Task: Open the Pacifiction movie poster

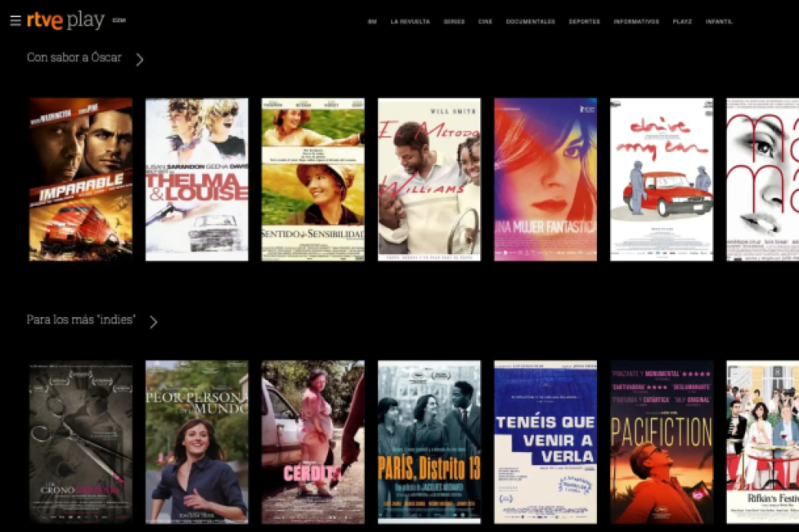Action: (661, 442)
